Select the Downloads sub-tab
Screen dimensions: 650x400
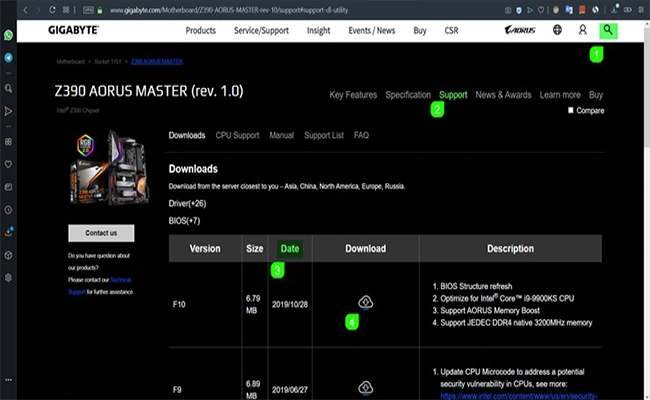pos(187,136)
